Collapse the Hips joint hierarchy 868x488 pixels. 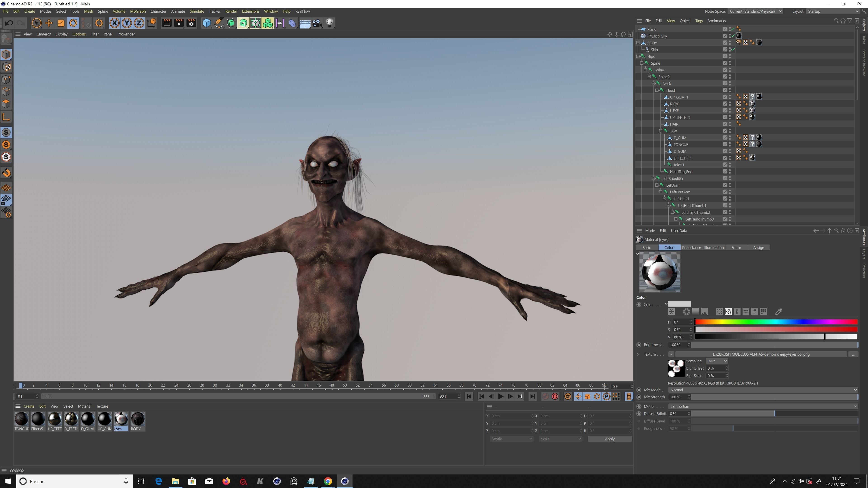pyautogui.click(x=638, y=56)
